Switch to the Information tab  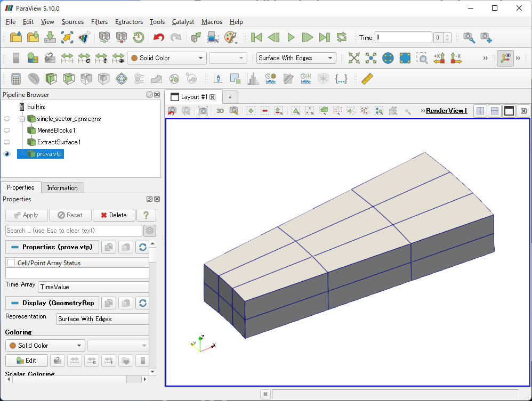click(x=62, y=188)
